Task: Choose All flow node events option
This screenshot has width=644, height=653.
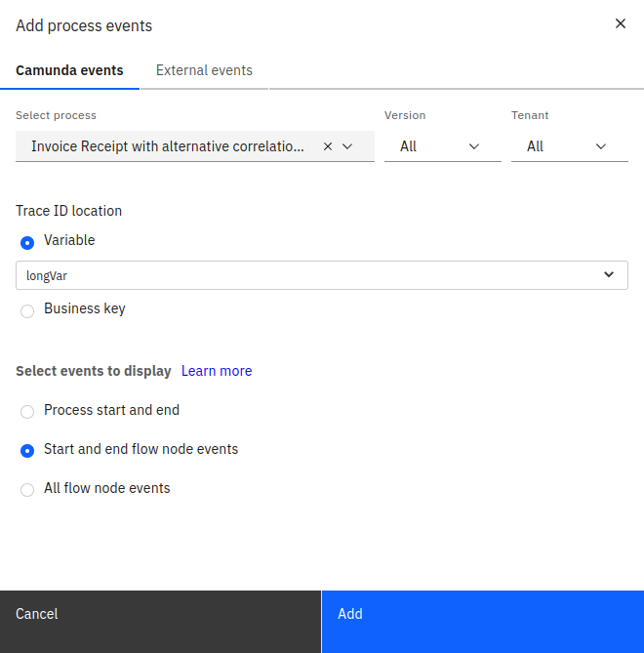Action: (x=27, y=490)
